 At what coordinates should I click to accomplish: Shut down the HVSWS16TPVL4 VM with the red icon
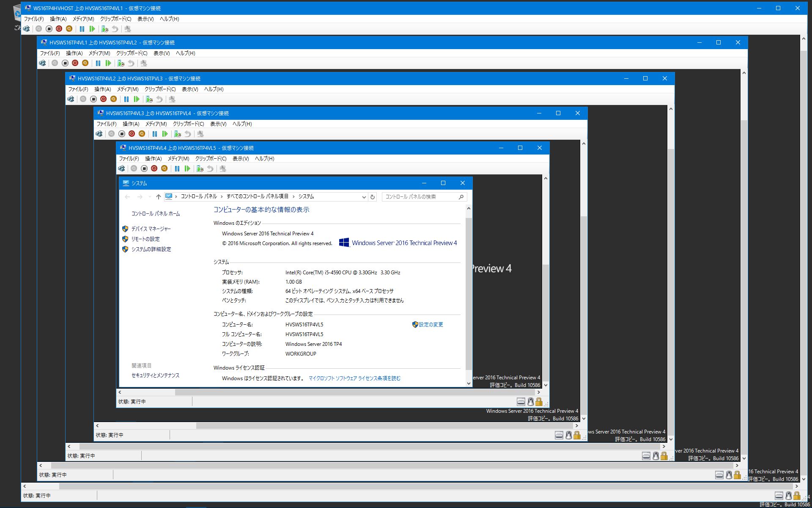pyautogui.click(x=132, y=134)
